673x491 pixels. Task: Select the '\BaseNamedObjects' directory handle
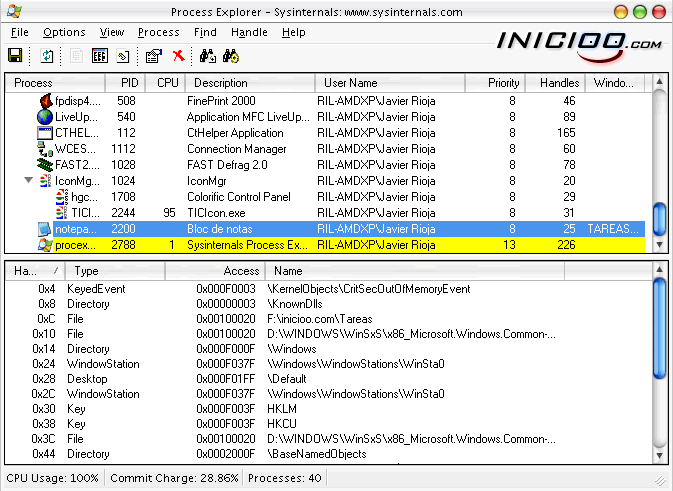click(x=316, y=454)
